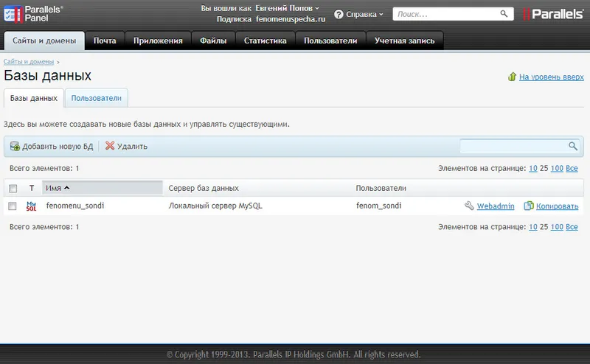Click the fenom_sondi user cell
The image size is (590, 364).
coord(378,206)
